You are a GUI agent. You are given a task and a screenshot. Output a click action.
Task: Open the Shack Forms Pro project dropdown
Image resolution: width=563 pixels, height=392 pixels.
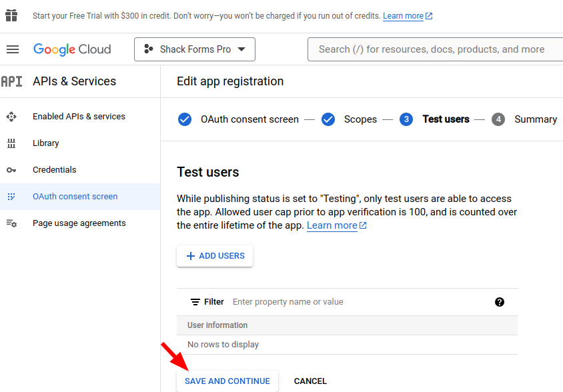pyautogui.click(x=195, y=49)
